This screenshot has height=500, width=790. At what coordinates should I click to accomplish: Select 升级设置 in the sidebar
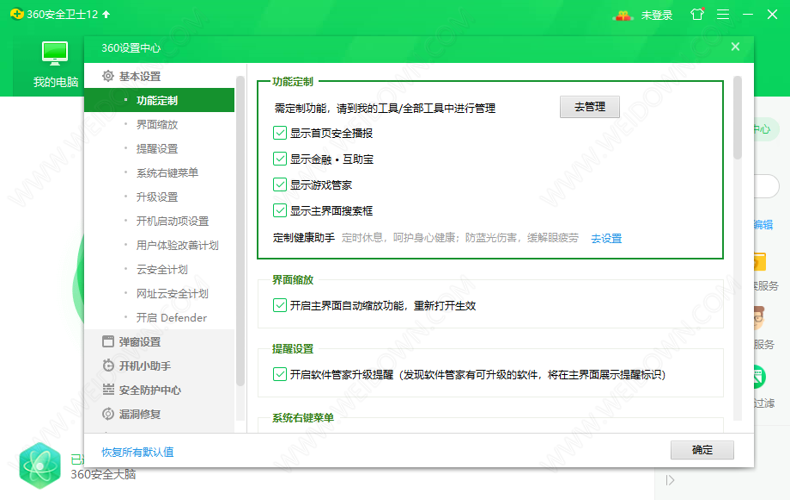tap(159, 197)
